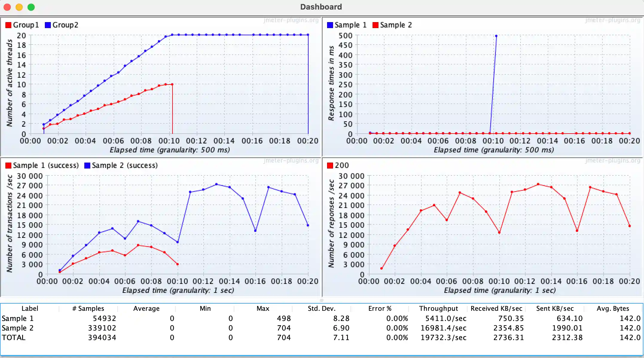This screenshot has width=644, height=358.
Task: Sort the table by Avg. Bytes column
Action: [x=613, y=308]
